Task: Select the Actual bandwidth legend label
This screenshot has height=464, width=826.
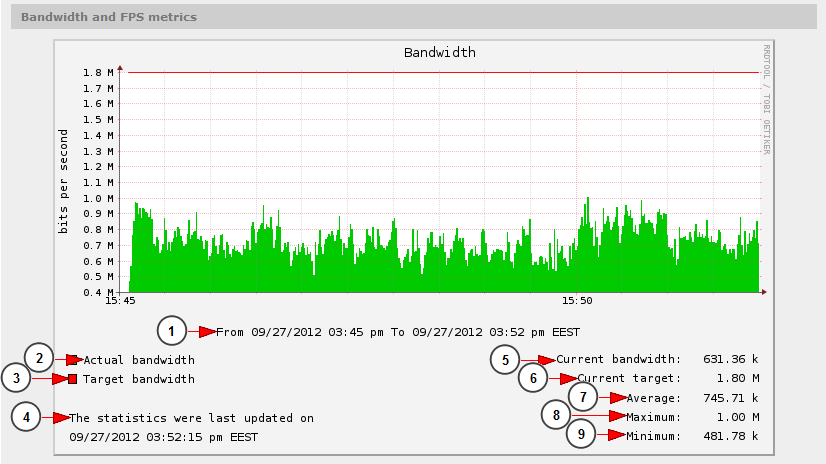Action: pyautogui.click(x=139, y=360)
